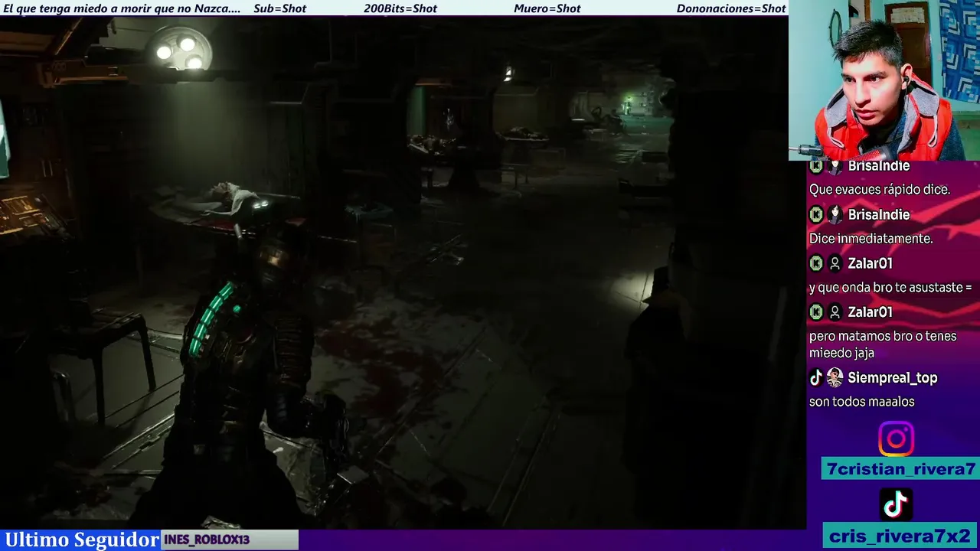Click BrisaIndie avatar above 'Dice inmediatamente.'

click(x=835, y=214)
